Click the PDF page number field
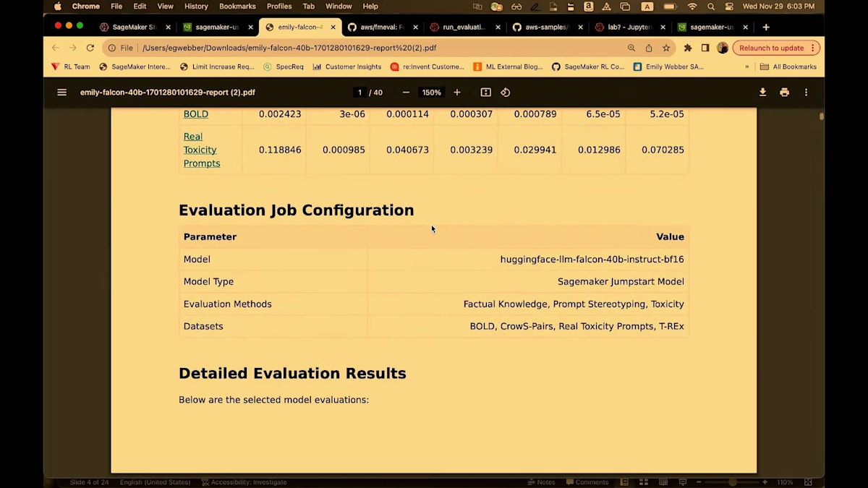Viewport: 868px width, 488px height. point(359,93)
